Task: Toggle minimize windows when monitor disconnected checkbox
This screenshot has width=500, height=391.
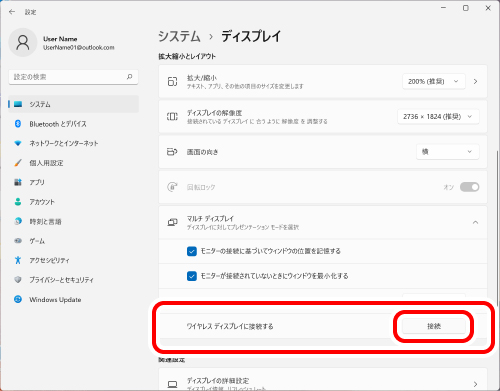Action: pyautogui.click(x=192, y=276)
